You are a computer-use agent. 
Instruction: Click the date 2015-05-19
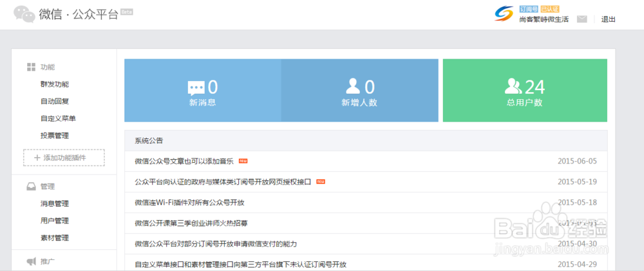tap(577, 182)
